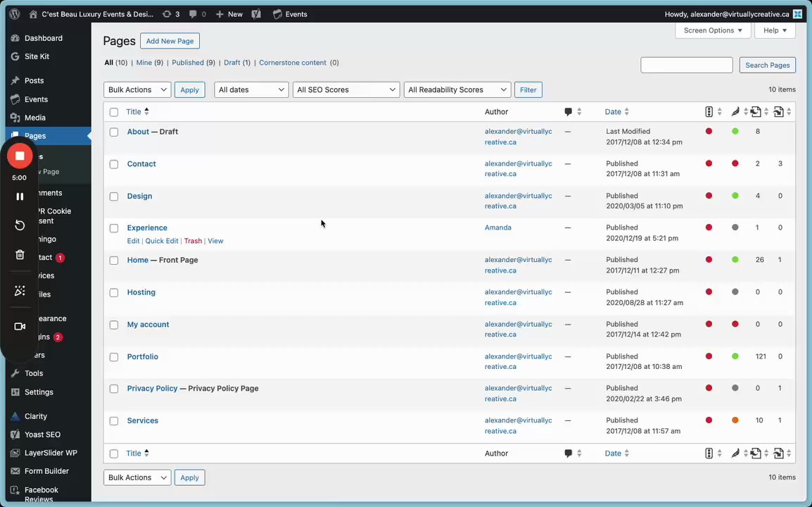This screenshot has width=812, height=507.
Task: Open the All Readability Scores dropdown
Action: [457, 89]
